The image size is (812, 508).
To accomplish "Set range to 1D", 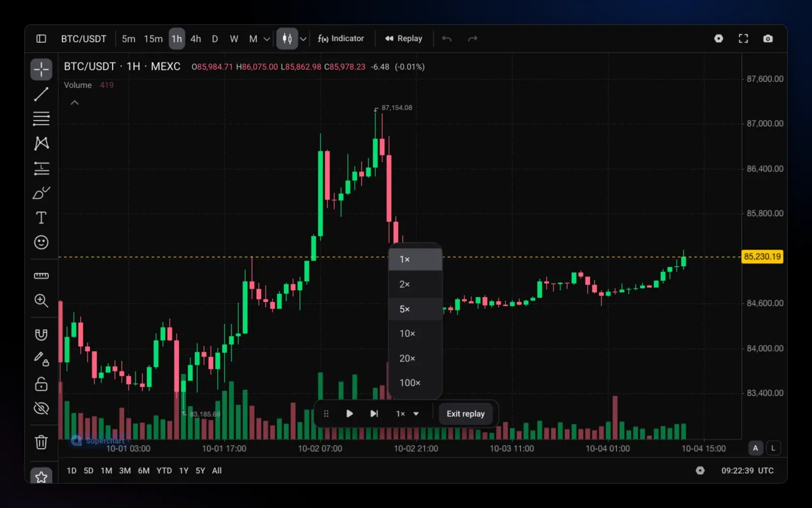I will pos(72,470).
